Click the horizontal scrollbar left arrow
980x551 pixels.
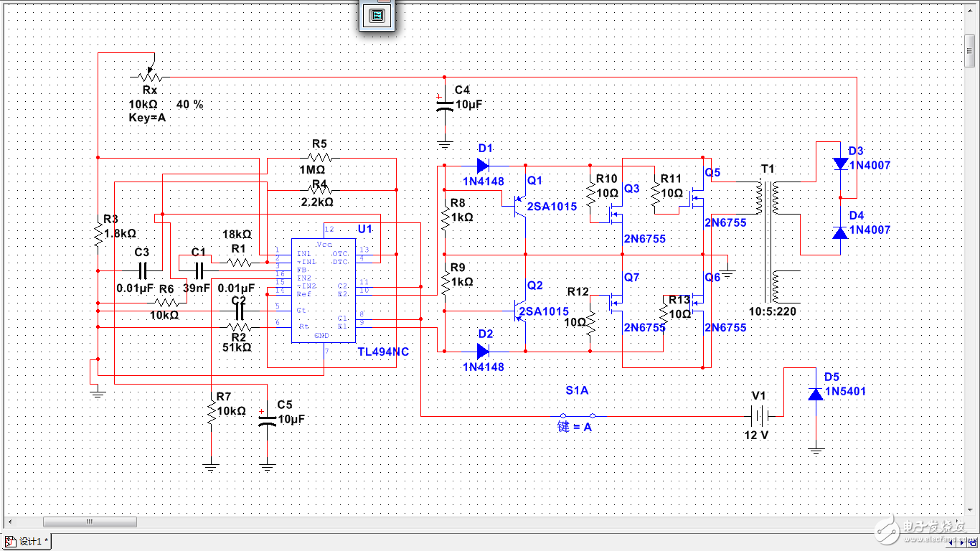click(x=9, y=522)
